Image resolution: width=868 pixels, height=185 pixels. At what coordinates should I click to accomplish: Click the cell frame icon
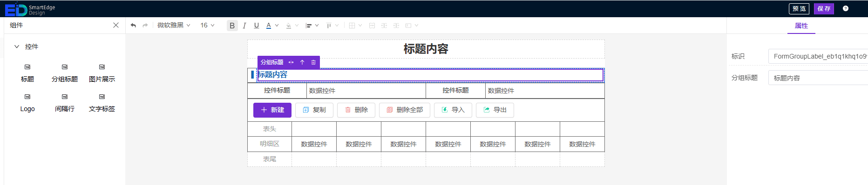408,26
